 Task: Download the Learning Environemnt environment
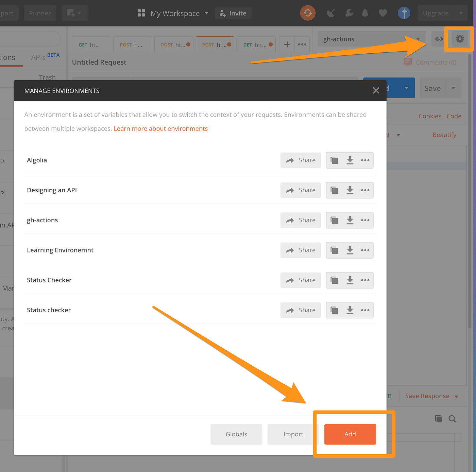coord(350,250)
